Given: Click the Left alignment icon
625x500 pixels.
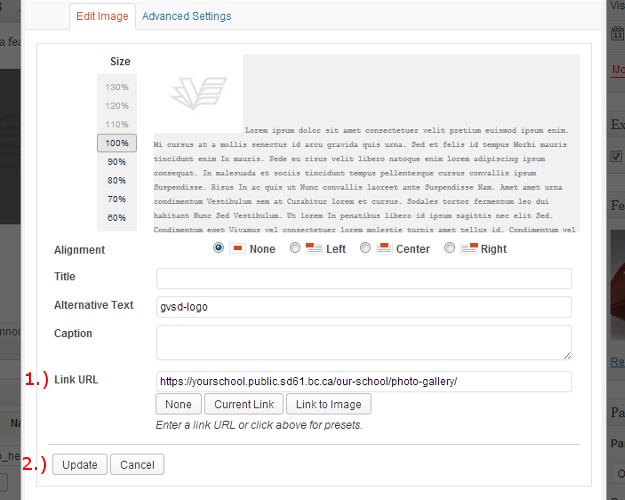Looking at the screenshot, I should click(314, 249).
